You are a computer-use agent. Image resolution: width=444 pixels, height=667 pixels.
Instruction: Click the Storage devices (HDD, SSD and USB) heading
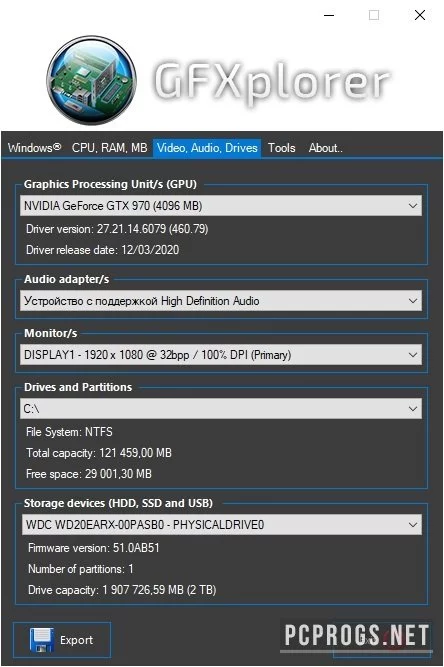pos(118,503)
